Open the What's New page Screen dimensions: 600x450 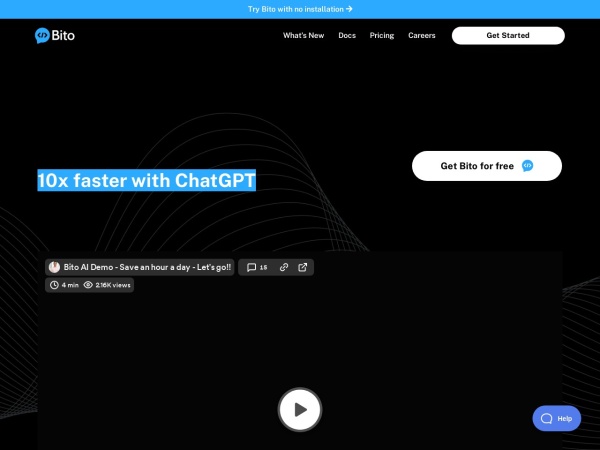coord(303,35)
